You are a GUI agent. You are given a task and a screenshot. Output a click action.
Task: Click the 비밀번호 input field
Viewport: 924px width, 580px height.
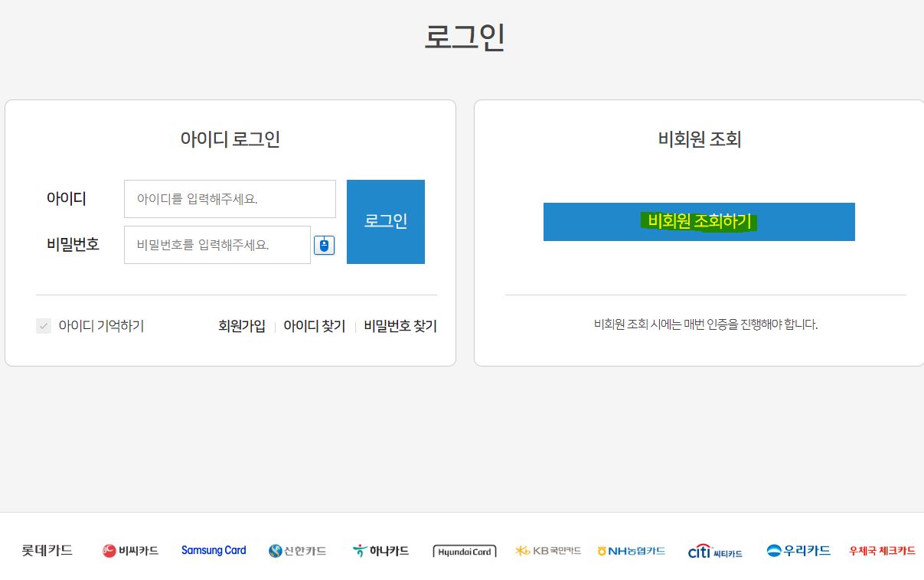click(x=217, y=244)
